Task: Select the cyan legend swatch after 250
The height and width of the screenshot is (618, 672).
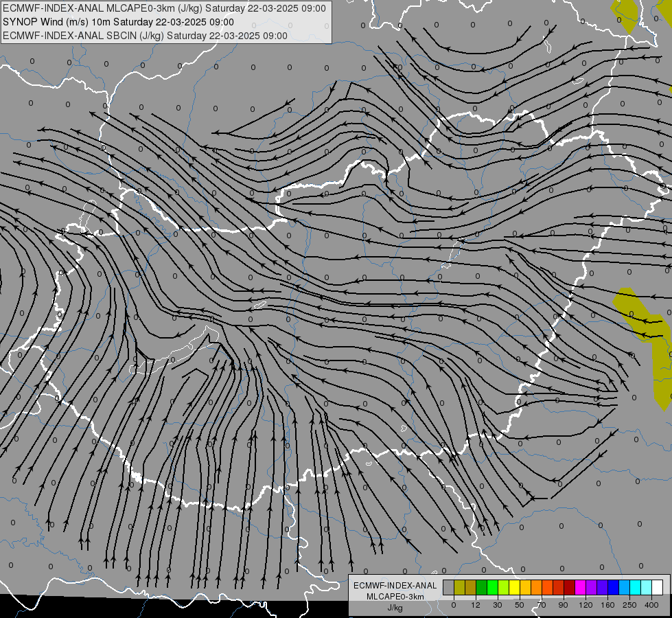Action: tap(636, 587)
